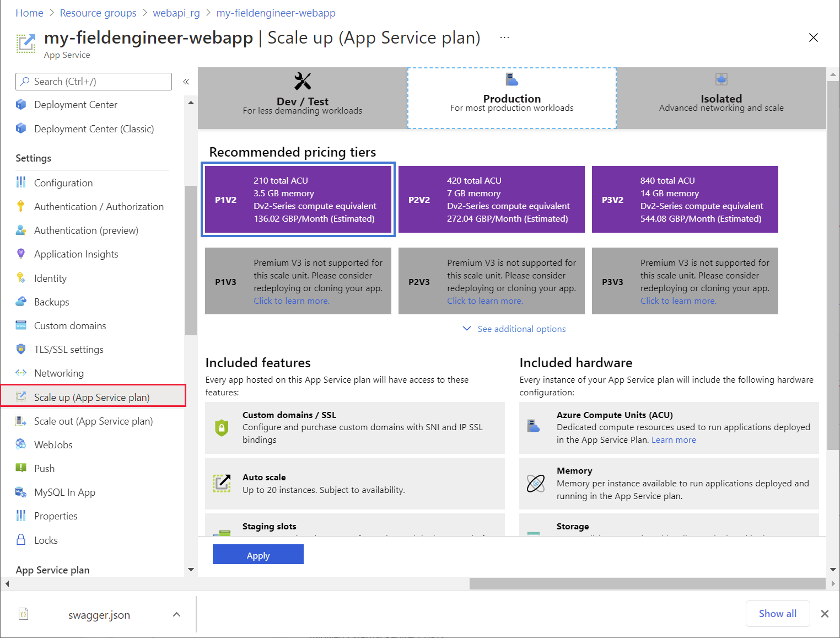Click the Azure Compute Units icon
The height and width of the screenshot is (638, 840).
point(534,426)
